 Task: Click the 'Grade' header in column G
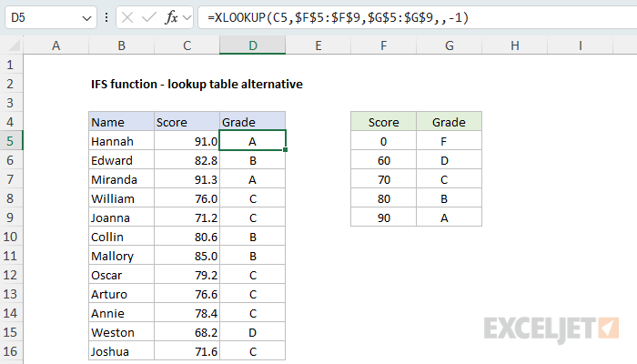(449, 122)
